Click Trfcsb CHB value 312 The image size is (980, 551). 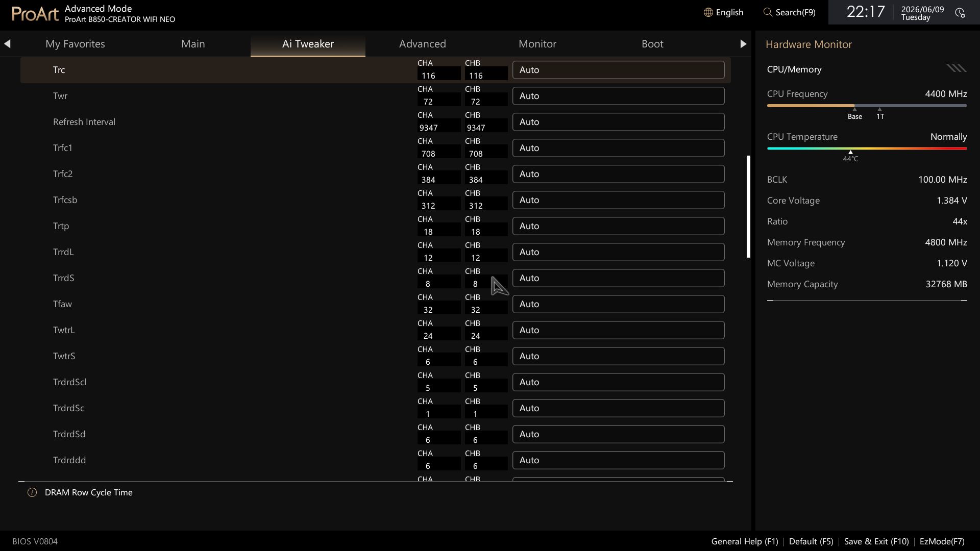point(476,206)
